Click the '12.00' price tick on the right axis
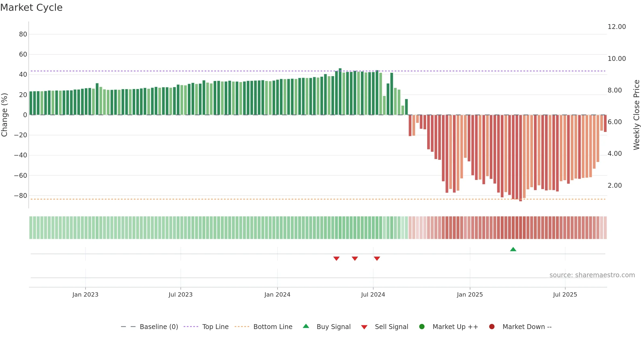 pyautogui.click(x=617, y=27)
